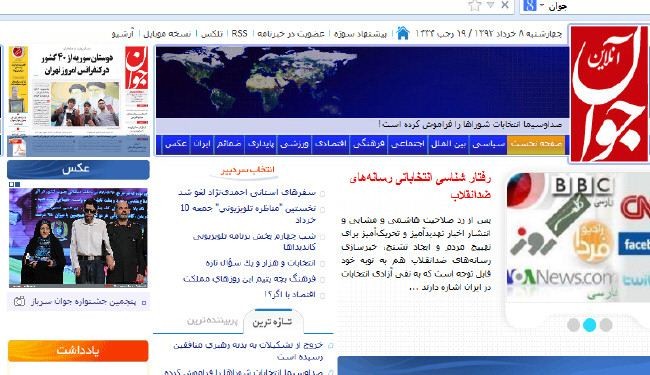
Task: Select the اقتصادی nav tab
Action: (330, 144)
